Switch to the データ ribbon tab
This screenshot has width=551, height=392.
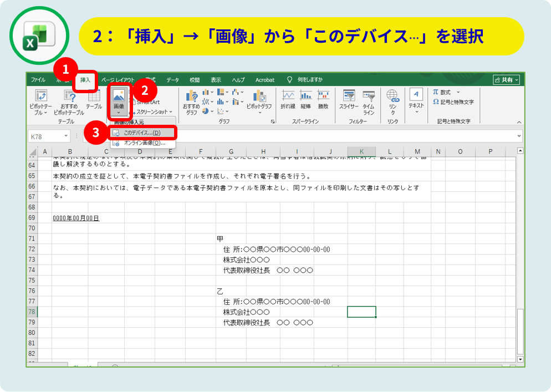(x=173, y=80)
